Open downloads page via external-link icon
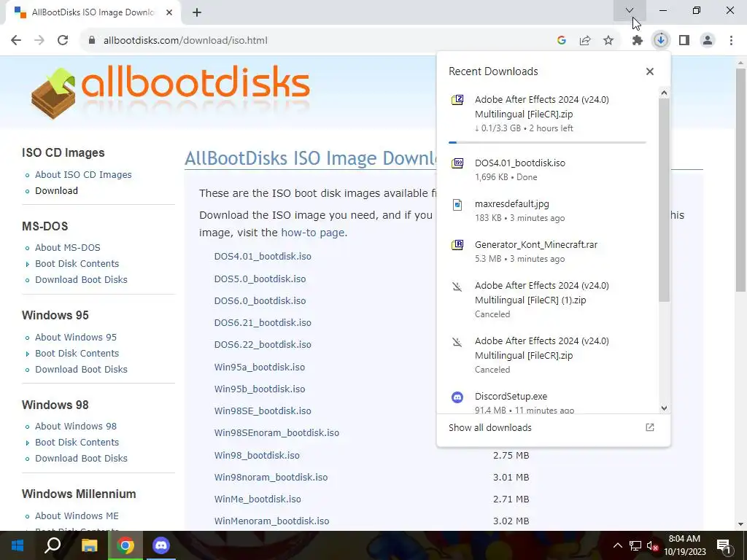The width and height of the screenshot is (747, 560). [650, 427]
